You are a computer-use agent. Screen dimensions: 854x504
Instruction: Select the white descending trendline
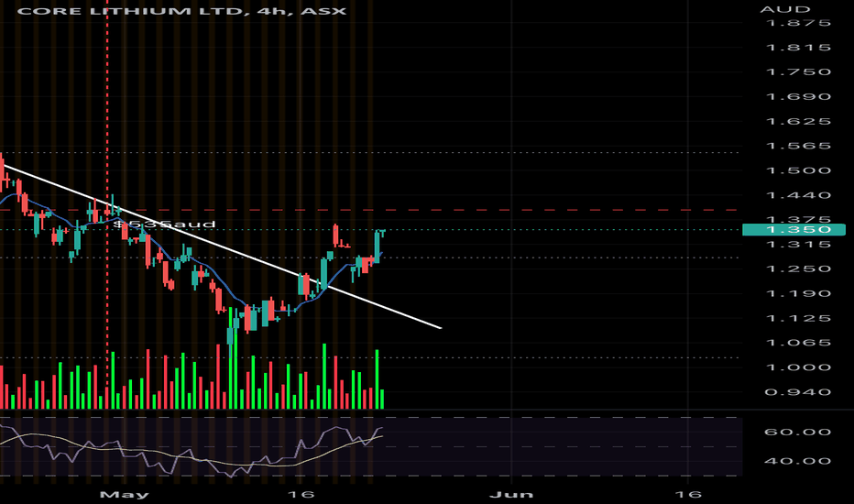click(220, 246)
